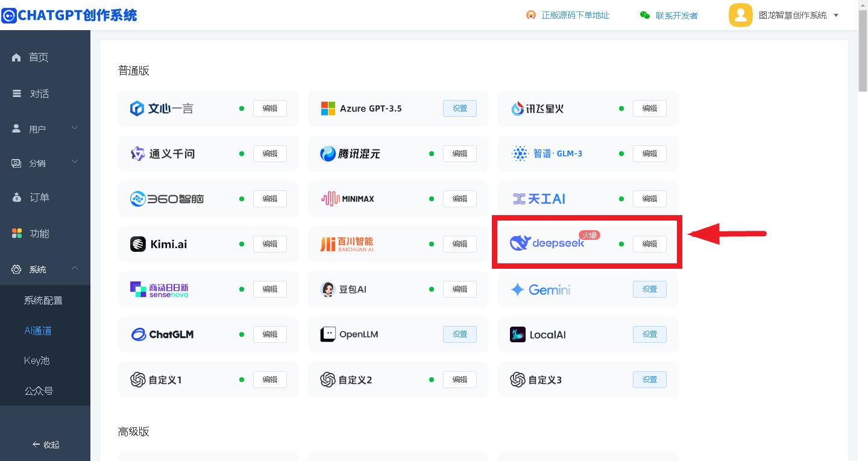Click 编辑 button for 360智脑
Viewport: 868px width, 461px height.
[x=270, y=199]
